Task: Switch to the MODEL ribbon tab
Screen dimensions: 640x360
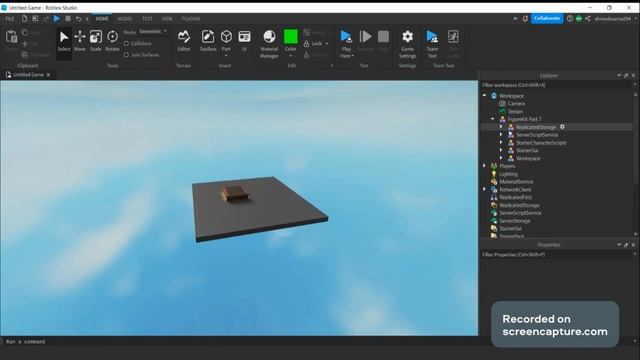Action: (125, 19)
